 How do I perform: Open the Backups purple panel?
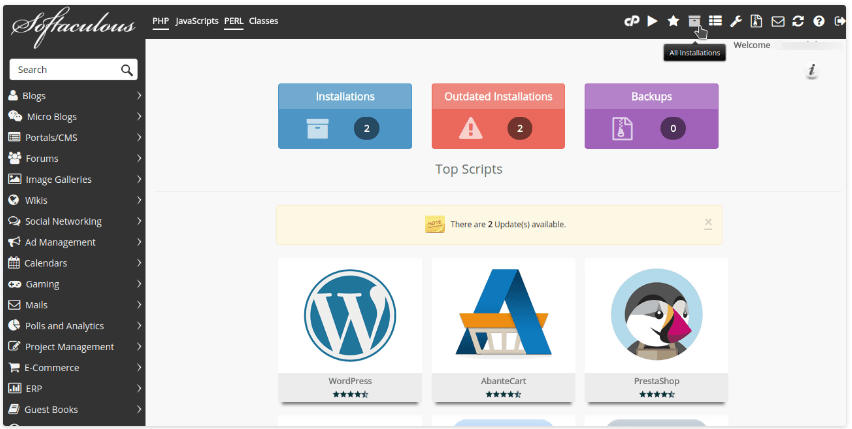[651, 116]
